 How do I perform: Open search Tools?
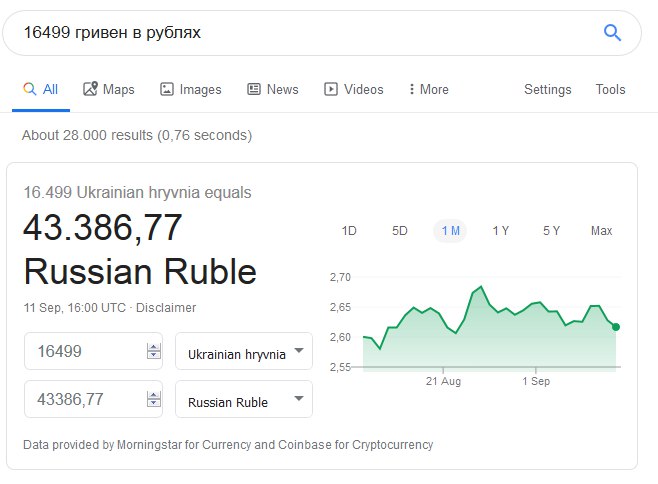(610, 89)
